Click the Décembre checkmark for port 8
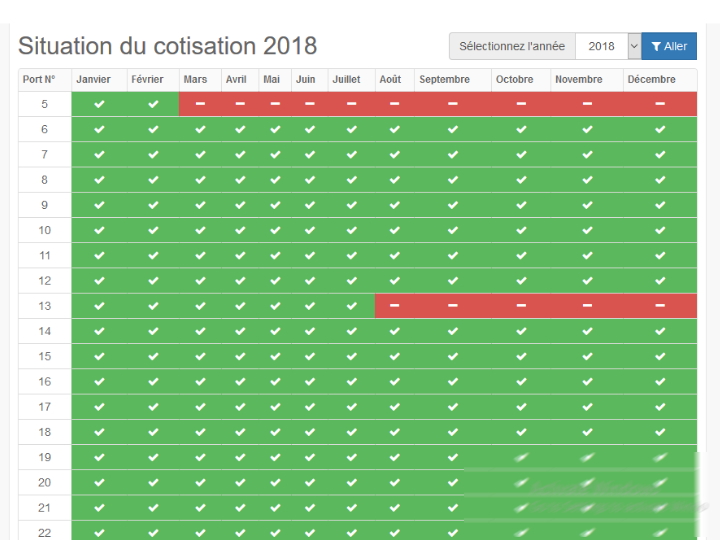Viewport: 720px width, 540px height. (660, 180)
